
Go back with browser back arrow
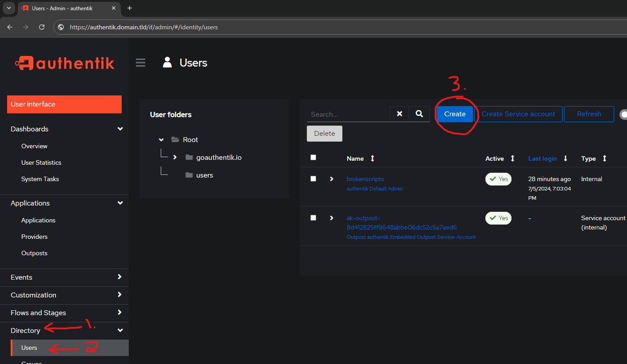pyautogui.click(x=10, y=27)
